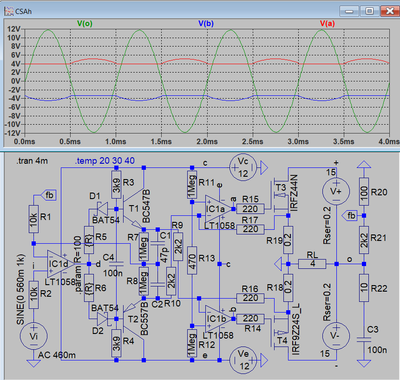The image size is (400, 380).
Task: Click the AC 460m text
Action: [x=57, y=355]
